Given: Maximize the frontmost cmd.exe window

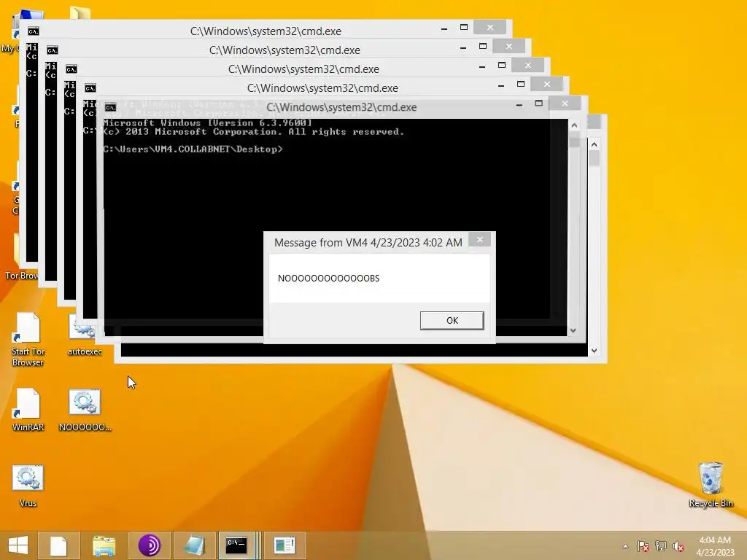Looking at the screenshot, I should (x=539, y=104).
